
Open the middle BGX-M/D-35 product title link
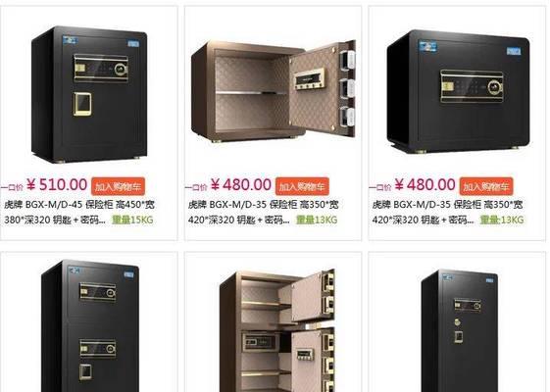263,212
